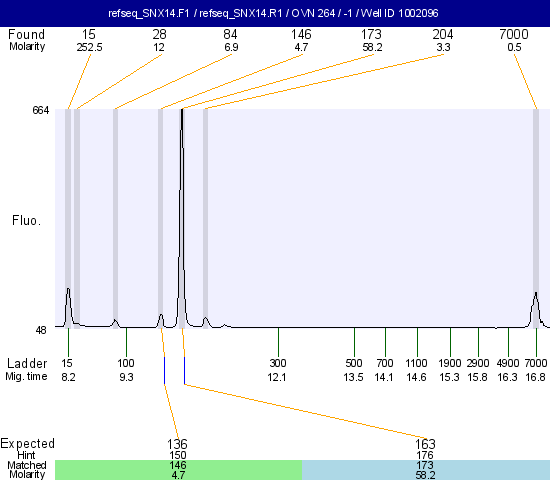Select the ladder 7000 marker label
Image resolution: width=550 pixels, height=480 pixels.
click(x=536, y=363)
